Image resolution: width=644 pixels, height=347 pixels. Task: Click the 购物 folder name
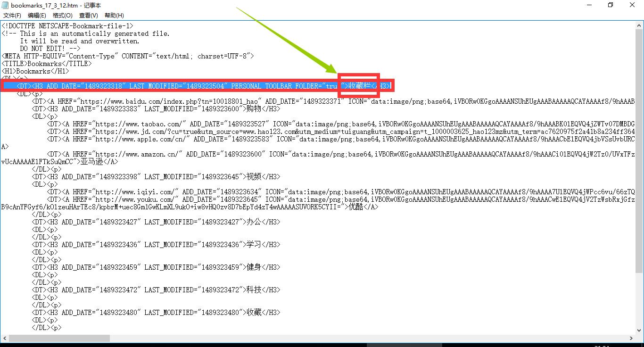click(x=254, y=109)
